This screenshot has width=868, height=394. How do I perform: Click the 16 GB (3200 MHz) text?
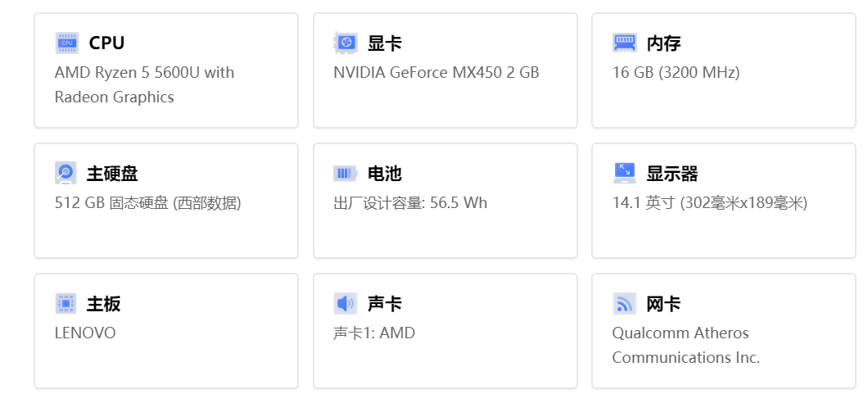pyautogui.click(x=676, y=72)
